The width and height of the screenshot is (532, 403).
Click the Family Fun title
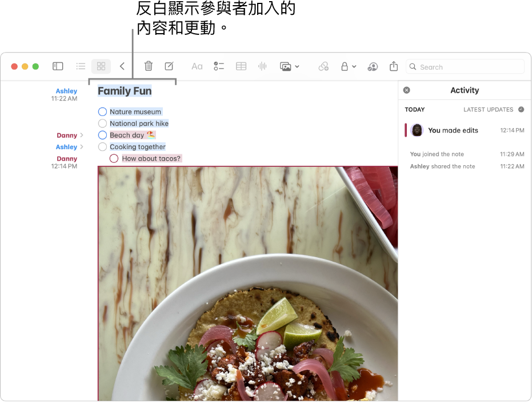pyautogui.click(x=125, y=91)
